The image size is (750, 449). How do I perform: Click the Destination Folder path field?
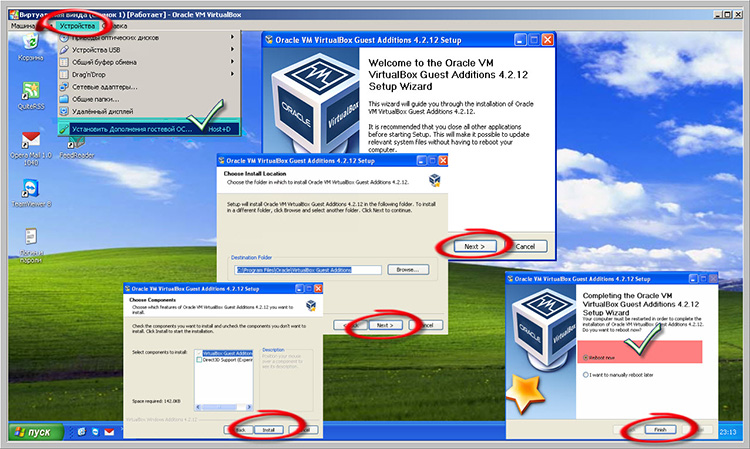coord(308,270)
